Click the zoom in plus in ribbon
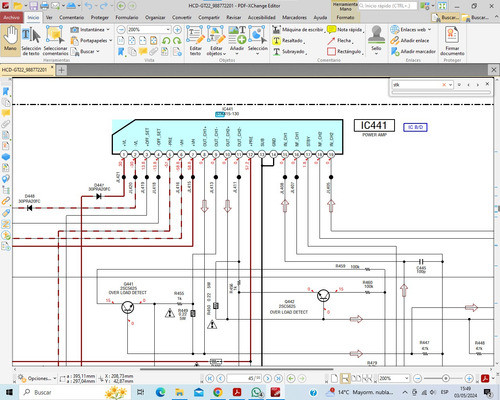The height and width of the screenshot is (400, 500). click(x=177, y=30)
